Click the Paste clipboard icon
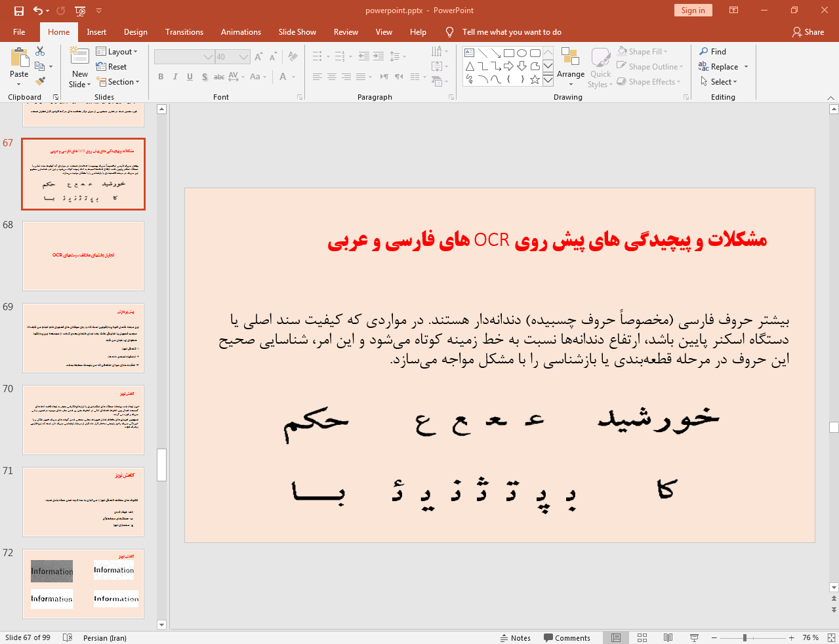This screenshot has width=839, height=644. pos(19,58)
